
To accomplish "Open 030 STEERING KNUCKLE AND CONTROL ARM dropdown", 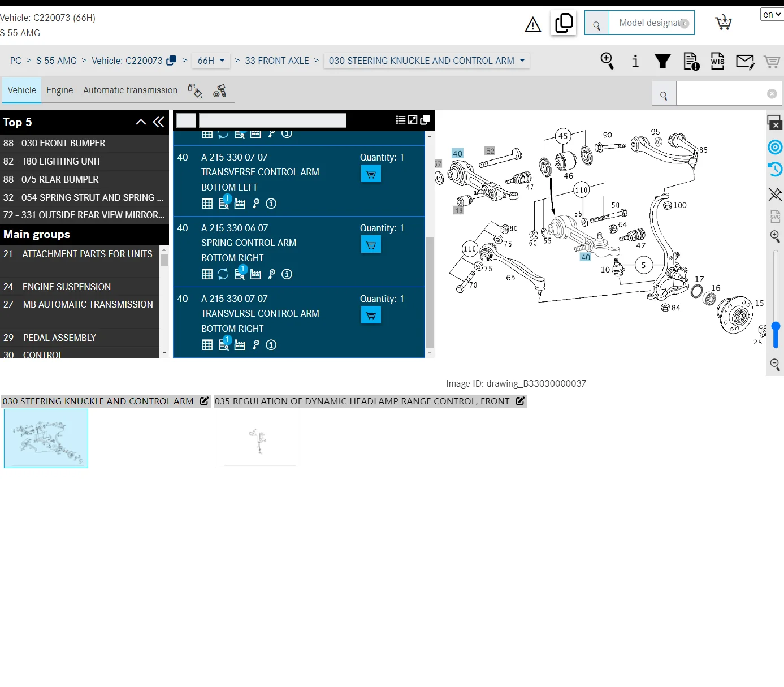I will (427, 61).
